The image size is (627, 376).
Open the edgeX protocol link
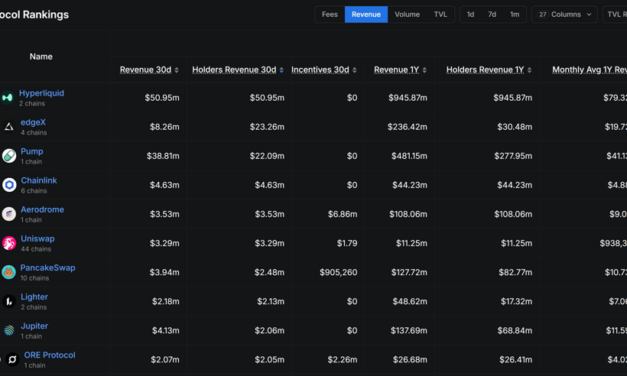pyautogui.click(x=33, y=122)
